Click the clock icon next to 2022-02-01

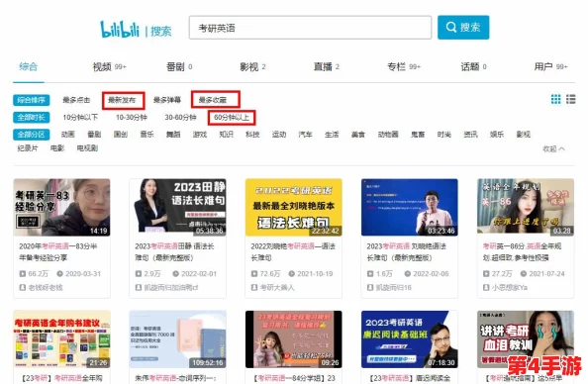175,274
